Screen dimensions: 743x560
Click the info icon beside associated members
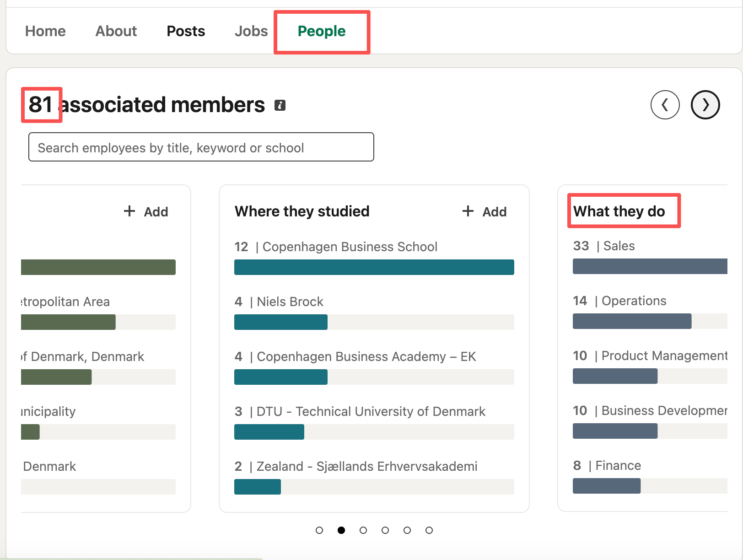click(280, 105)
